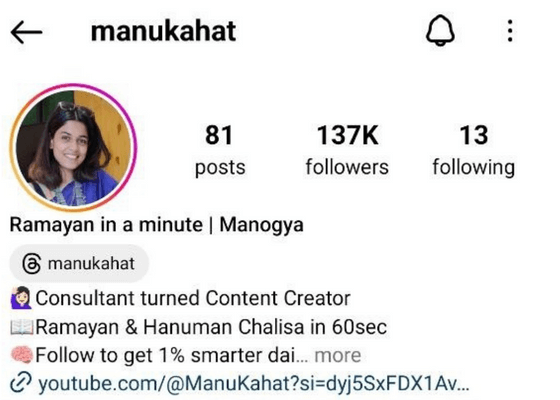Expand the bio with more

point(338,355)
